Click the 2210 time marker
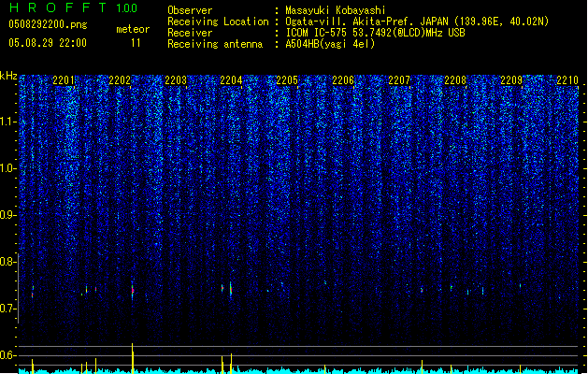Viewport: 588px width, 374px height. click(x=567, y=80)
